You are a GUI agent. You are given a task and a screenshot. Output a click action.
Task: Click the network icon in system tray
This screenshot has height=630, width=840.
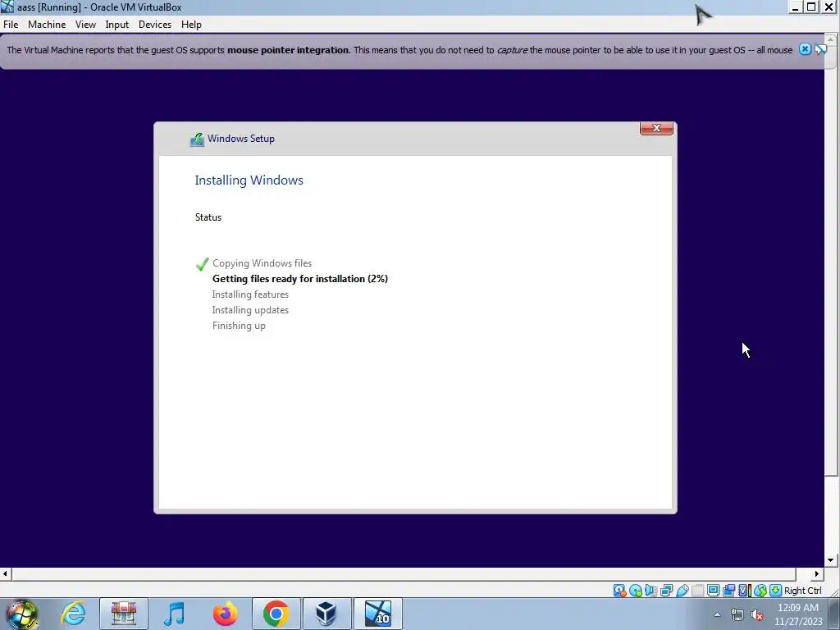(x=737, y=615)
